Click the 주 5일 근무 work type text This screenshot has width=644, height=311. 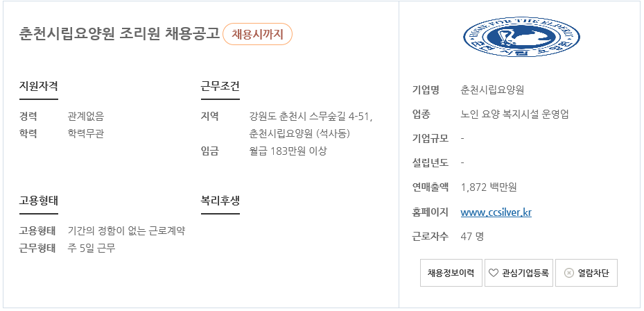tap(92, 249)
